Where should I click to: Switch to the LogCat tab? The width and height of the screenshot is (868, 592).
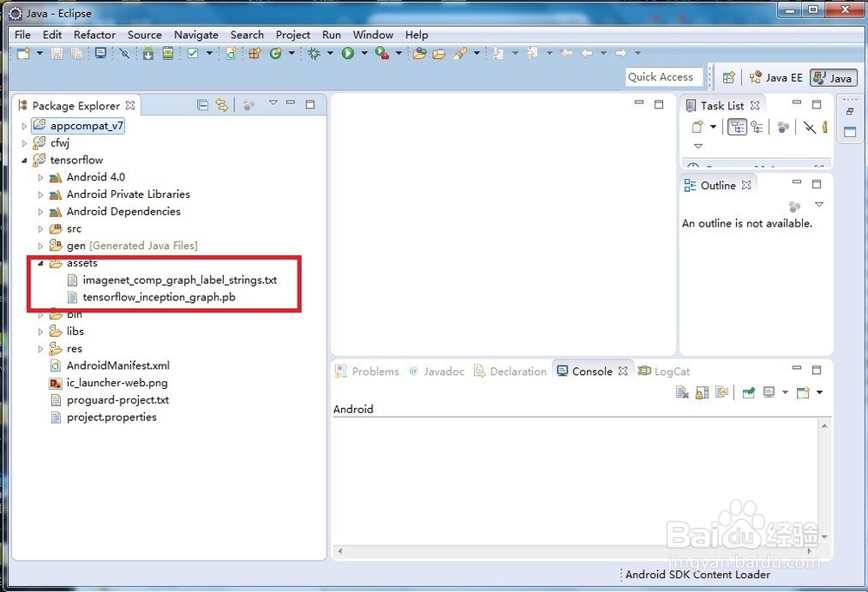click(x=664, y=371)
